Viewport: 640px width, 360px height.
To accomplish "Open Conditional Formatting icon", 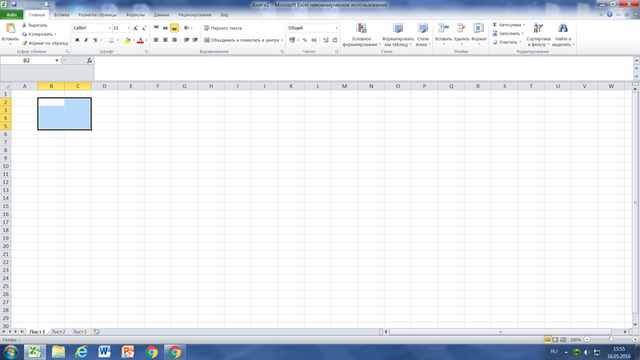I will [361, 28].
